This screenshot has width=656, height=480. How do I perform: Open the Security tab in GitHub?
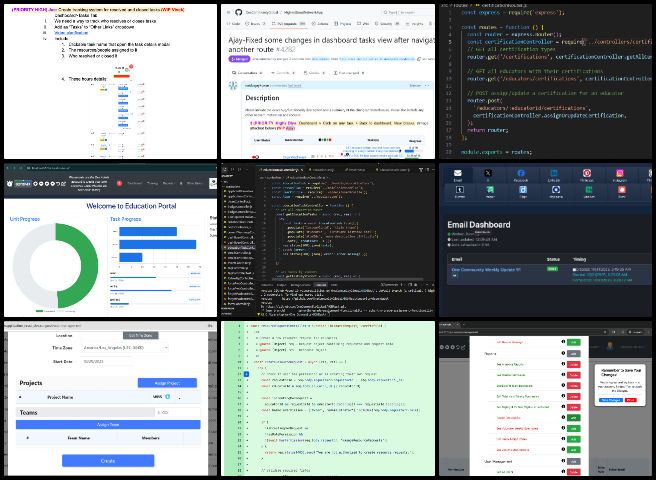pos(386,24)
